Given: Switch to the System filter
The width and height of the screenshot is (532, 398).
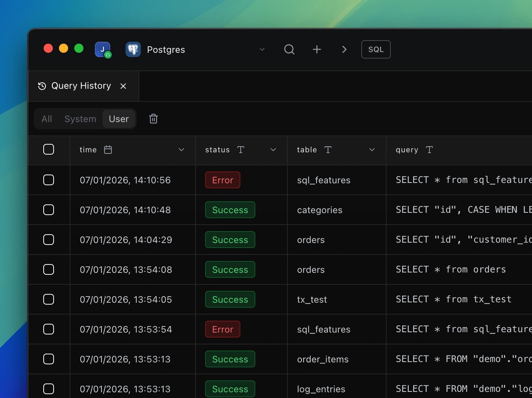Looking at the screenshot, I should tap(80, 119).
